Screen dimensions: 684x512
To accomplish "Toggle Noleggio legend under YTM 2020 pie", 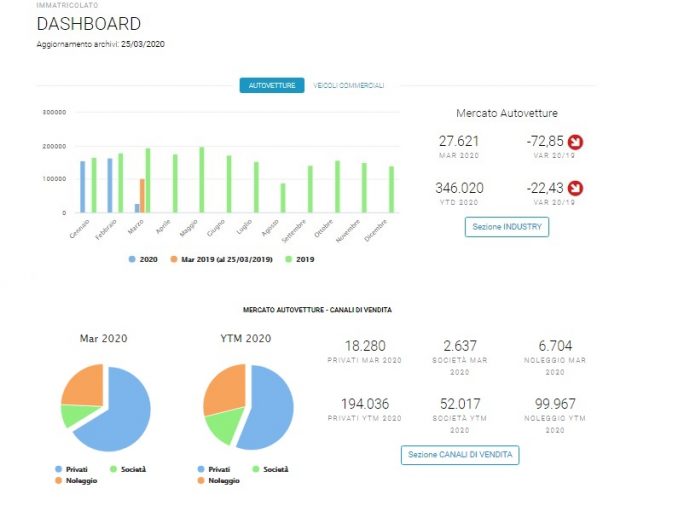I will click(x=219, y=481).
